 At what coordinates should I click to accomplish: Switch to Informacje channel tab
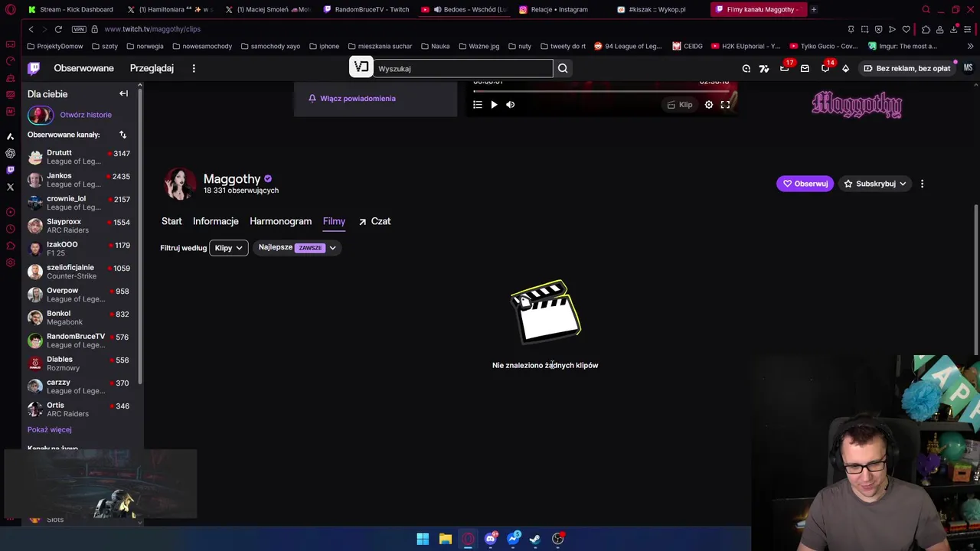(x=216, y=221)
